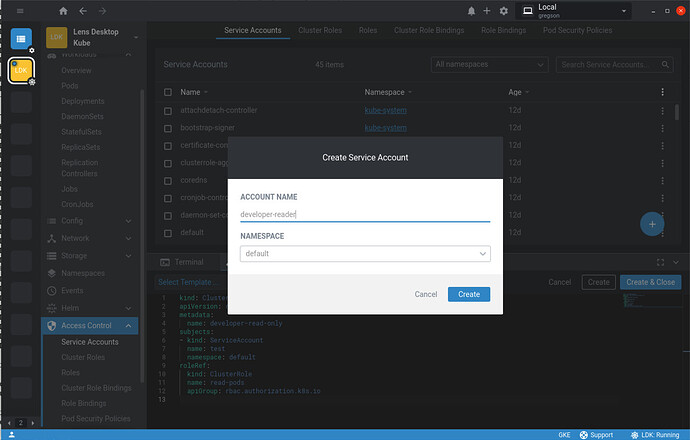
Task: Navigate back with the left arrow
Action: pos(83,11)
